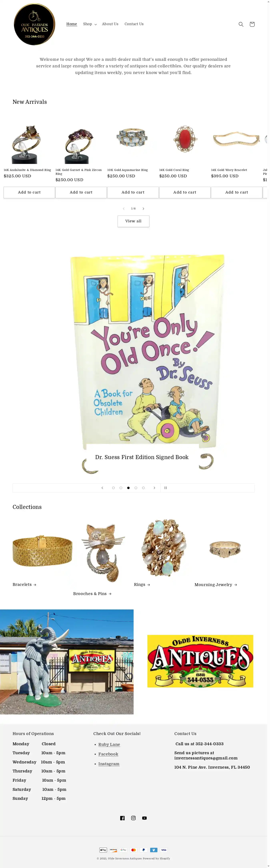Select the fifth slideshow dot

coord(143,487)
